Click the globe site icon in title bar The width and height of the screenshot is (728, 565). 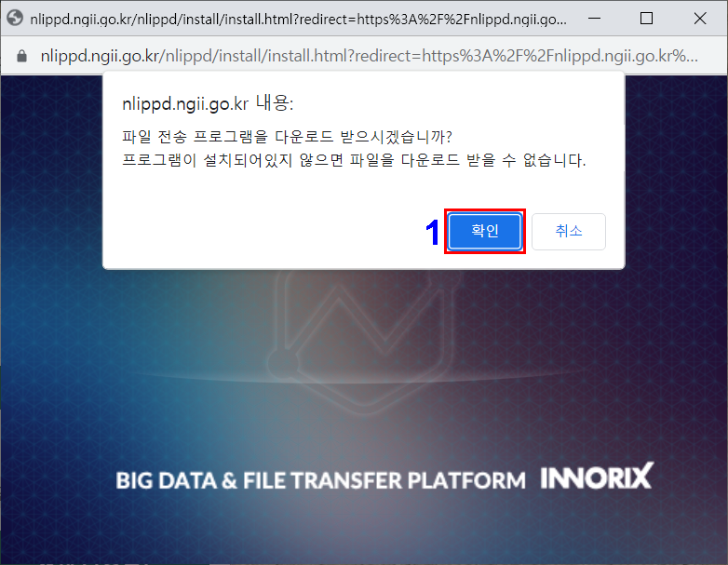click(15, 19)
